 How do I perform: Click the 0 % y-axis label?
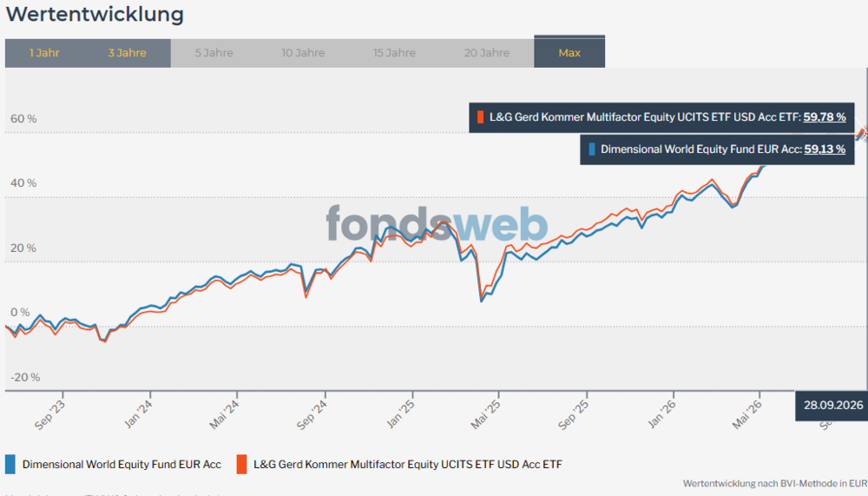click(x=20, y=313)
